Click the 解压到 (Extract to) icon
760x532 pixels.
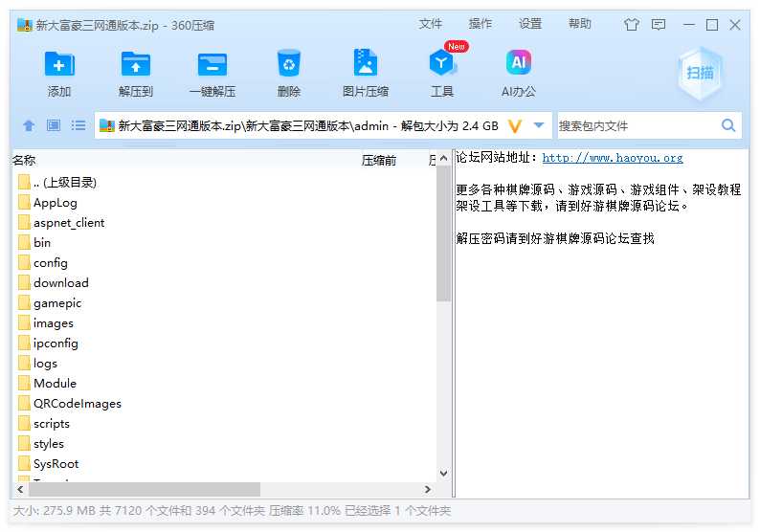point(136,64)
